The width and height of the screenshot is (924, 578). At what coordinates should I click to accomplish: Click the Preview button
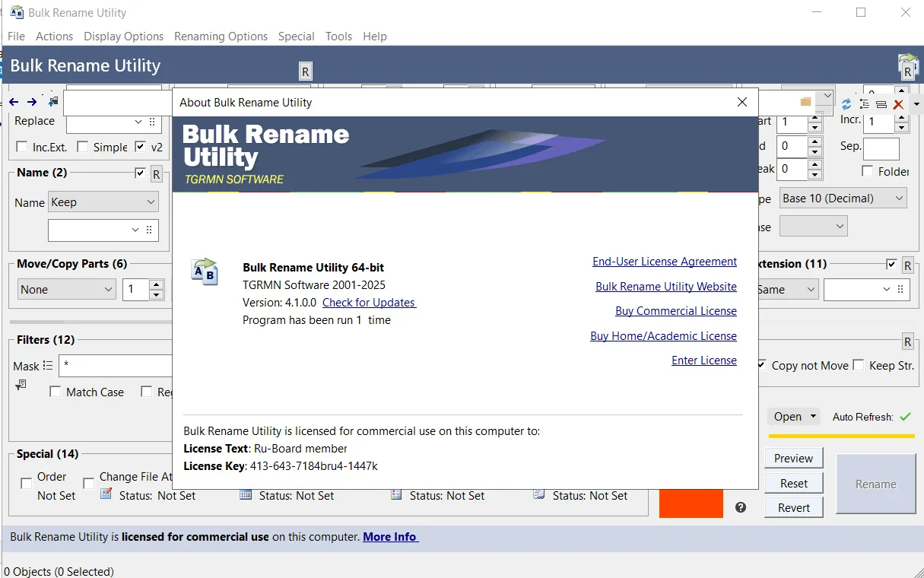click(x=794, y=458)
